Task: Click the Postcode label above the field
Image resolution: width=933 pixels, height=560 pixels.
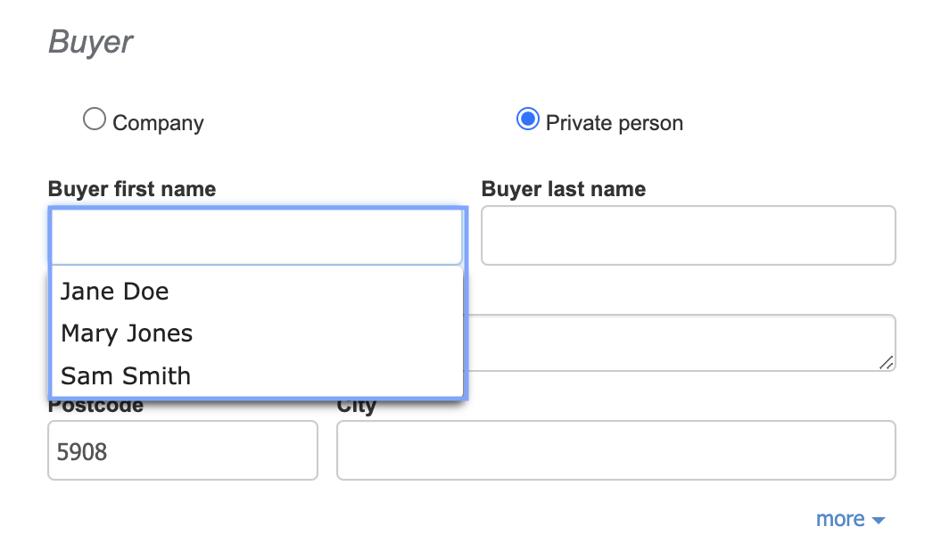Action: pyautogui.click(x=95, y=408)
